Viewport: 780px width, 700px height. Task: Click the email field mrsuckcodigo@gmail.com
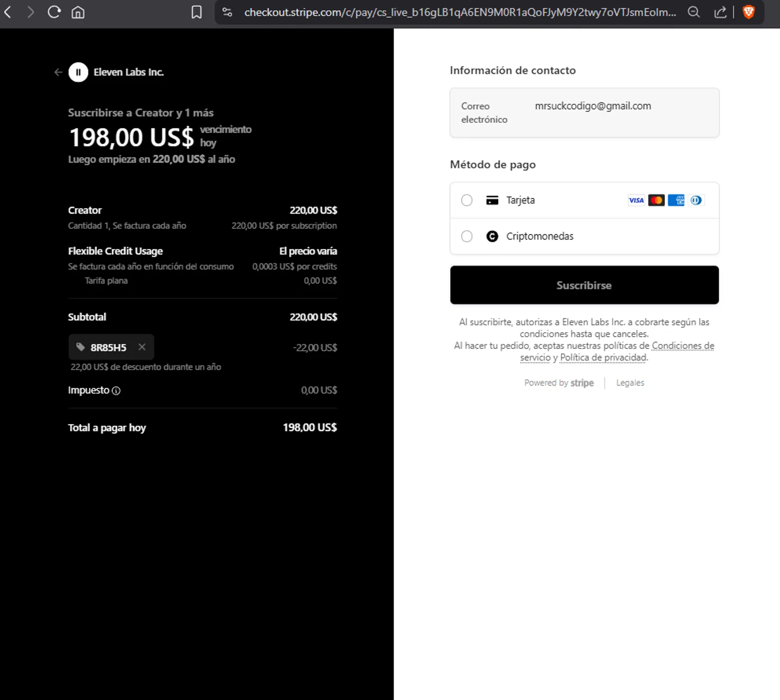(584, 113)
